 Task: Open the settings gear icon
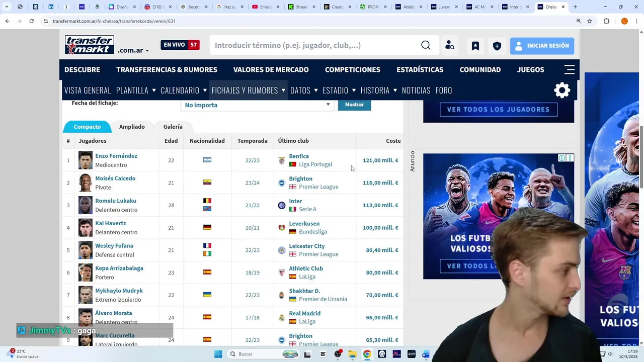coord(562,90)
